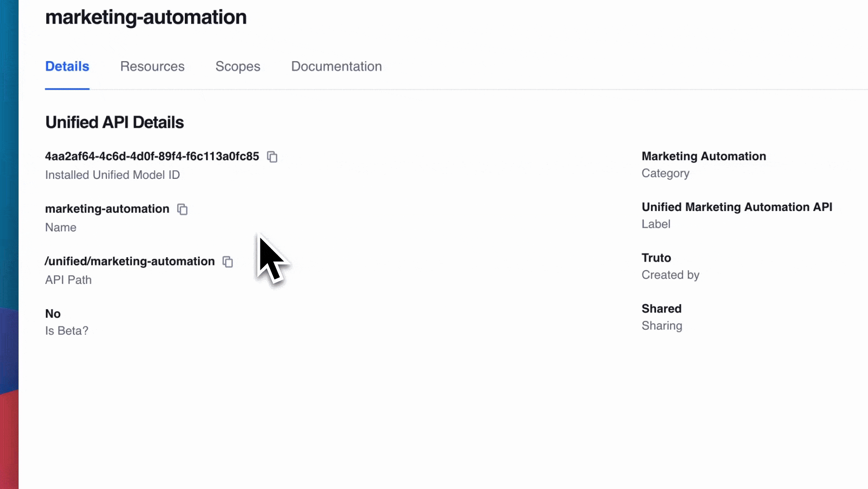This screenshot has height=489, width=868.
Task: Click the Is Beta? caption
Action: [x=67, y=331]
